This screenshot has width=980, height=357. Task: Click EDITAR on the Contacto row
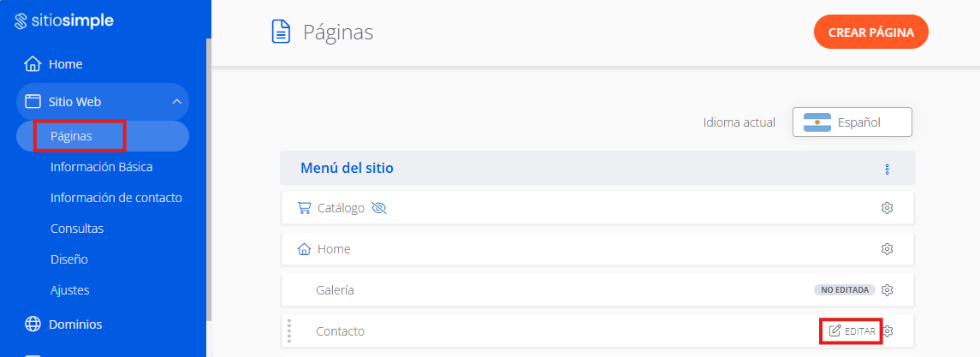(852, 331)
